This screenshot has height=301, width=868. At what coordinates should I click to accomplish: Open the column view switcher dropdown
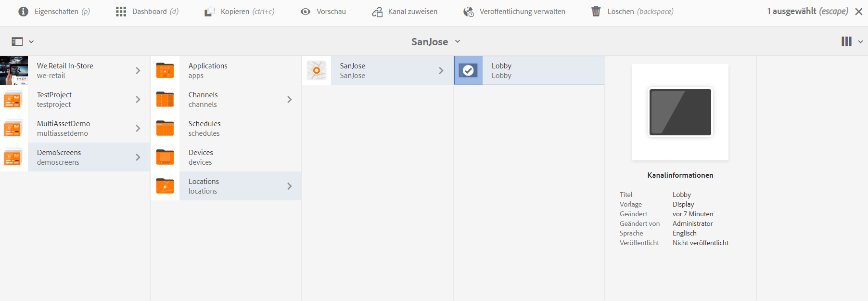852,42
